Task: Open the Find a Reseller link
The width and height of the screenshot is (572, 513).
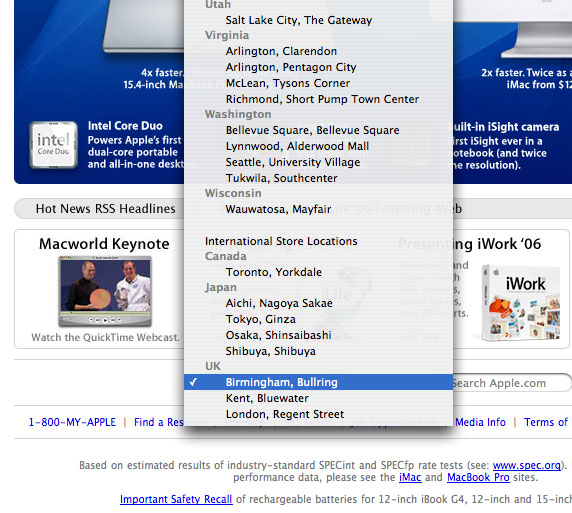Action: point(159,422)
